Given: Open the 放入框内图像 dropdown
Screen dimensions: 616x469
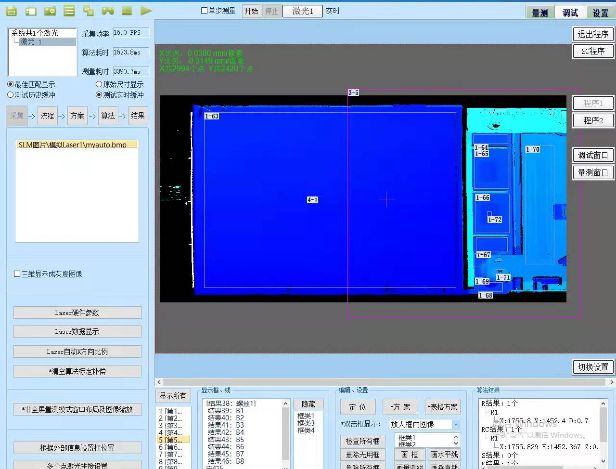Looking at the screenshot, I should coord(425,425).
